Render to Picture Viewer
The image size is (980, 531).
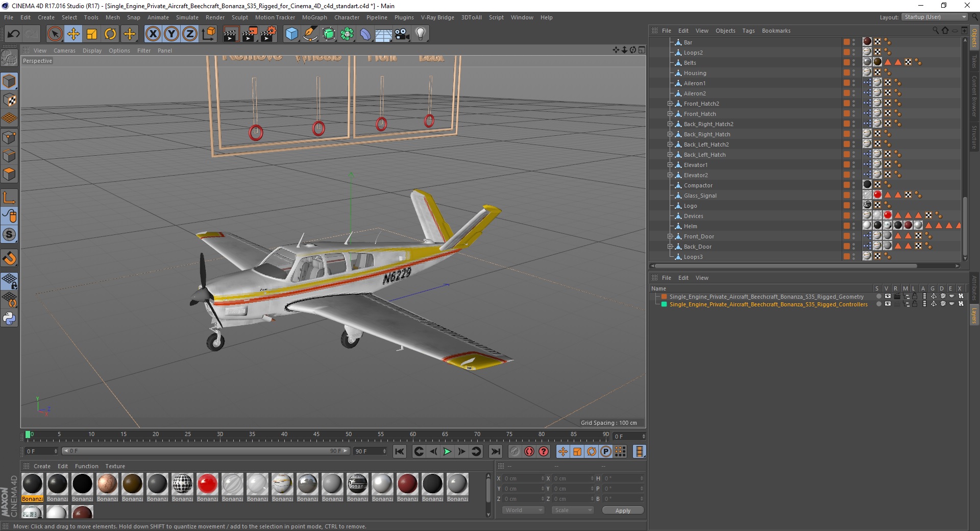249,34
